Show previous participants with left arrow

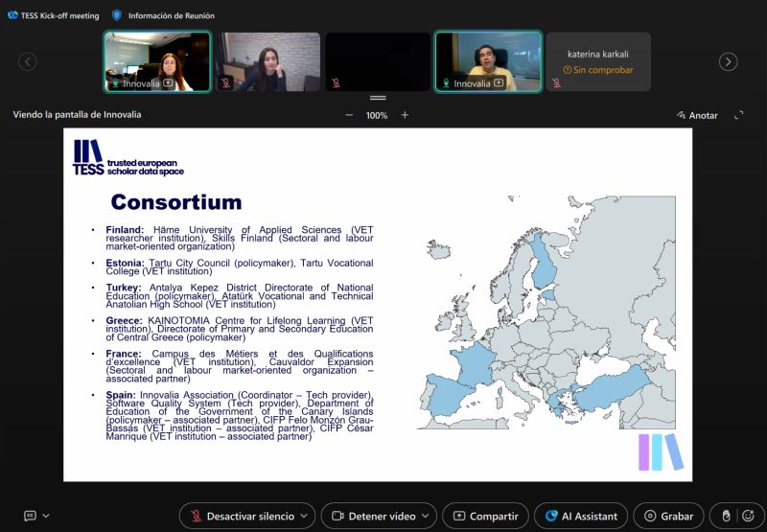[28, 61]
